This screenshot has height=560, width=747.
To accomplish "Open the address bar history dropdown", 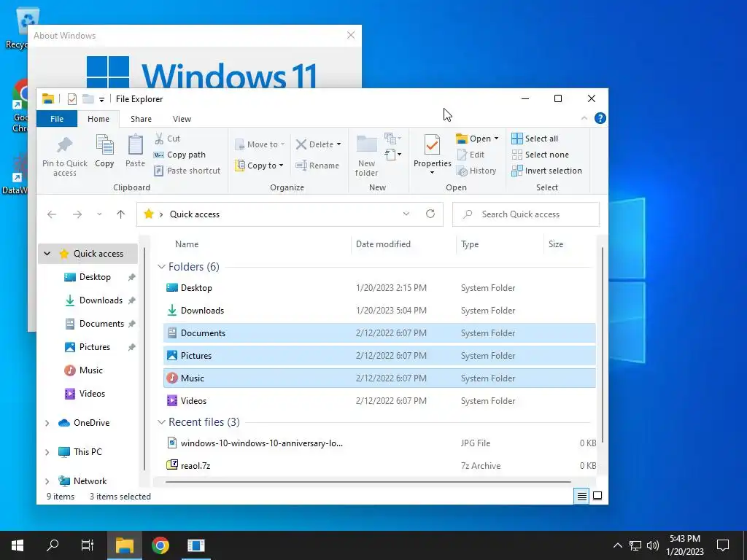I will point(406,214).
